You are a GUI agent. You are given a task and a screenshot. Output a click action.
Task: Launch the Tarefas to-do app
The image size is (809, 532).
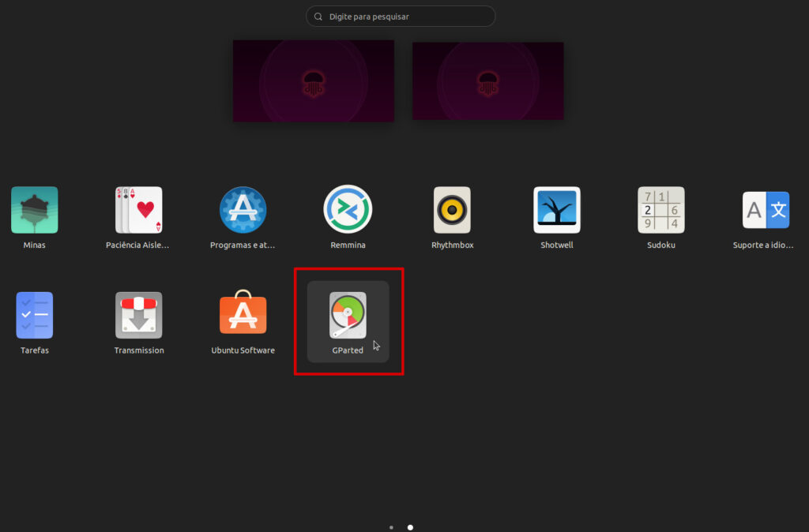tap(35, 315)
